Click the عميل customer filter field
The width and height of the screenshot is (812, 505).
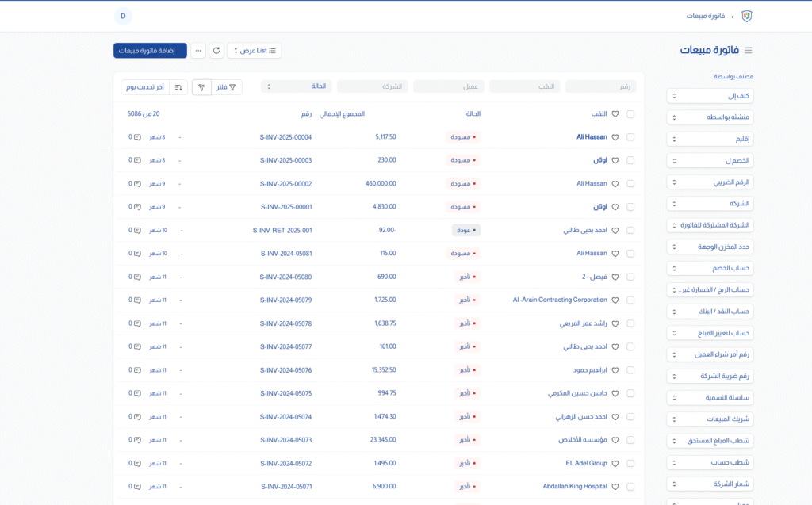click(448, 86)
